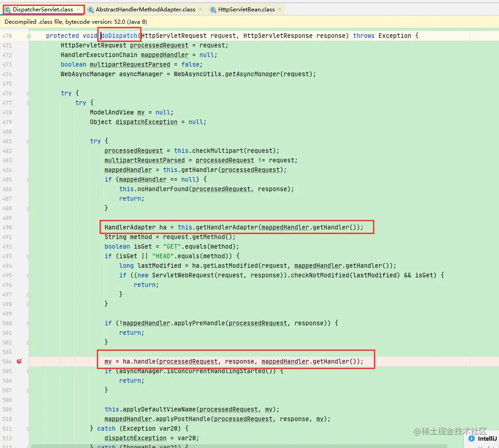Image resolution: width=499 pixels, height=448 pixels.
Task: Click WebAsyncUtils on line 474
Action: tap(197, 74)
